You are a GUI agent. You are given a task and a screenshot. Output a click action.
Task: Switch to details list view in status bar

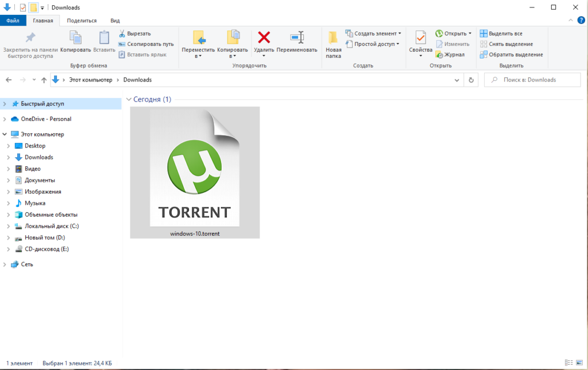(568, 363)
